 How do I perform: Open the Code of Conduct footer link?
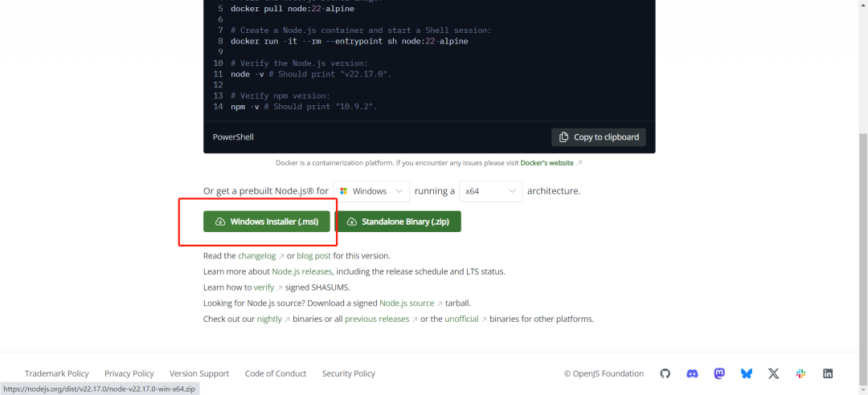(x=276, y=373)
